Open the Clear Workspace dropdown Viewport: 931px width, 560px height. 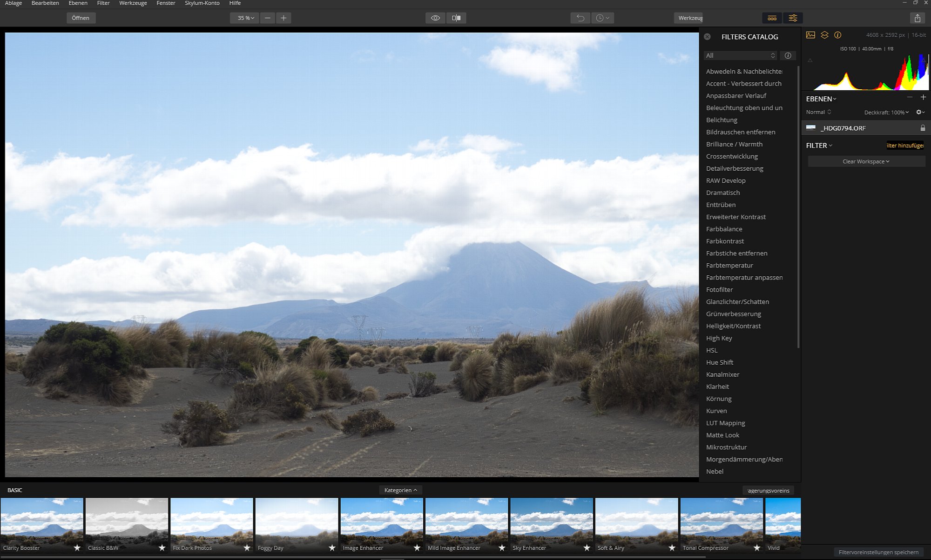[x=866, y=161]
